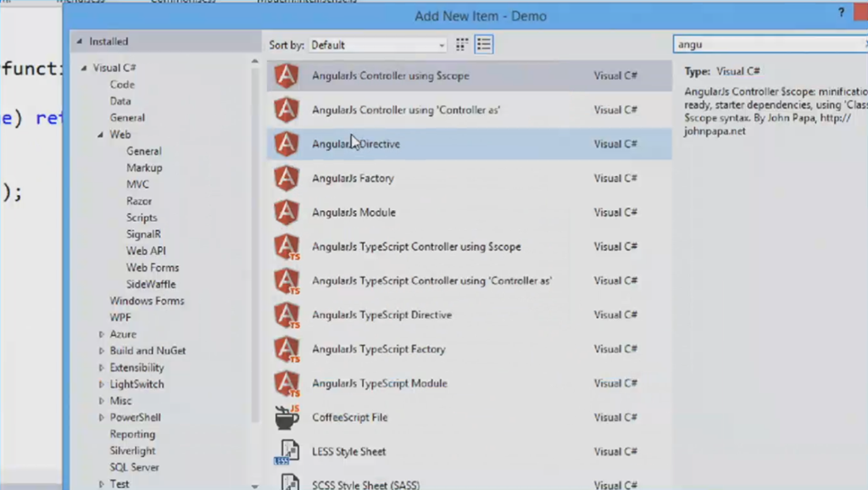Collapse the Web tree node
This screenshot has width=868, height=490.
tap(100, 135)
